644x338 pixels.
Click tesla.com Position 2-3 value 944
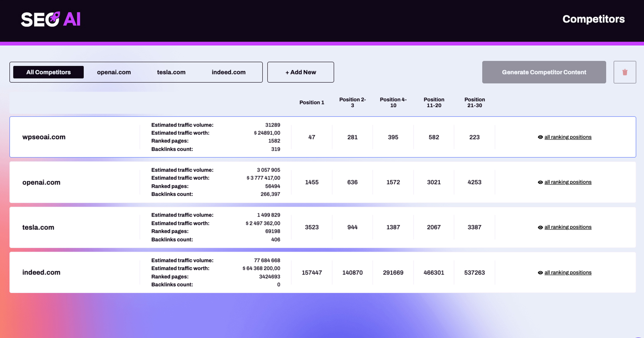[x=353, y=227]
